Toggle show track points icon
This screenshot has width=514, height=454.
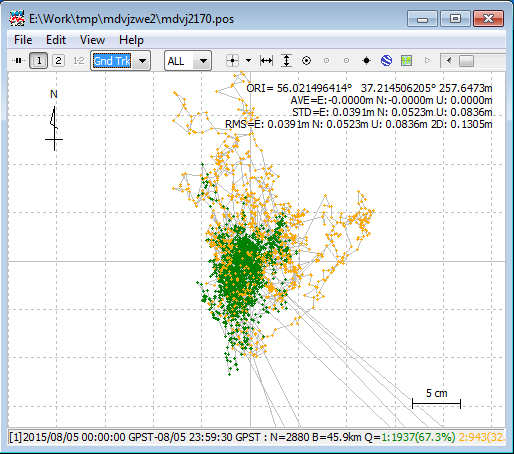click(x=306, y=61)
